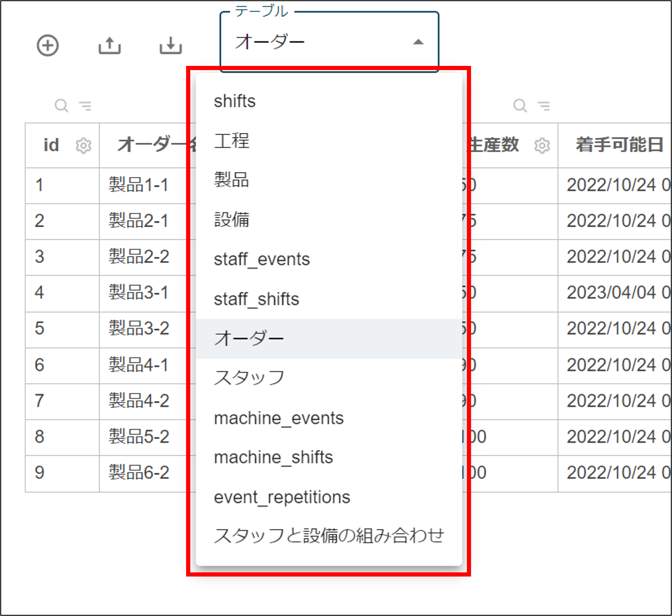This screenshot has width=672, height=616.
Task: Click cell 製品3-1
Action: (138, 293)
